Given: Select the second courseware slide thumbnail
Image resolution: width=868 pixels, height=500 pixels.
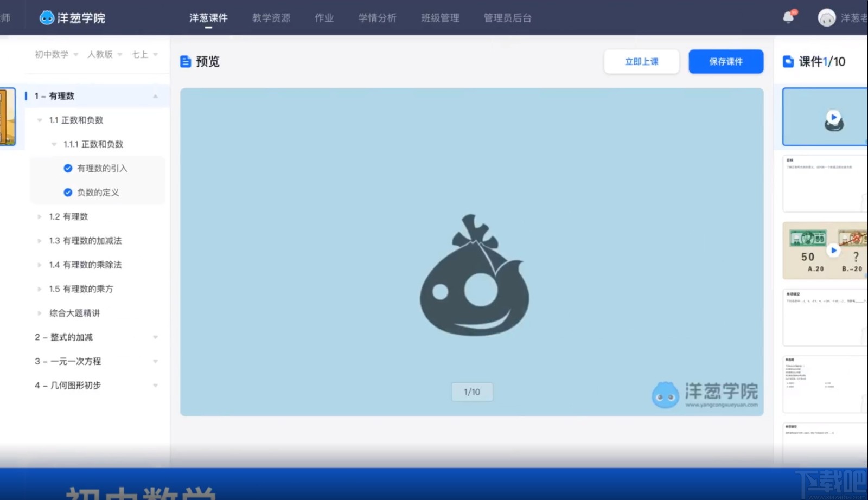Looking at the screenshot, I should pyautogui.click(x=825, y=184).
